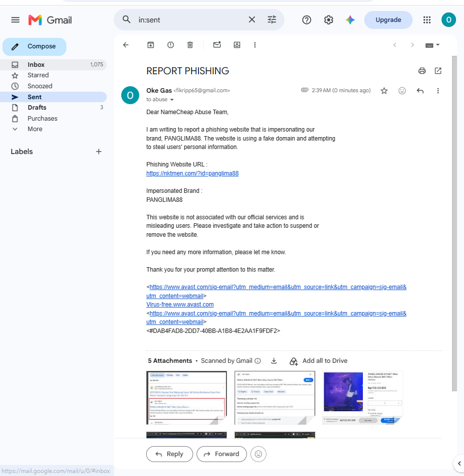This screenshot has height=476, width=464.
Task: Star the message from Oke Gas
Action: click(x=384, y=91)
